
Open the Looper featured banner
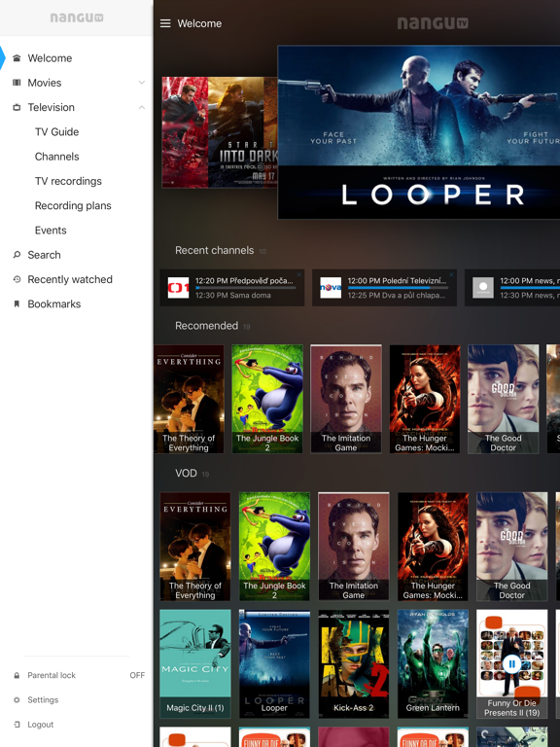(419, 132)
